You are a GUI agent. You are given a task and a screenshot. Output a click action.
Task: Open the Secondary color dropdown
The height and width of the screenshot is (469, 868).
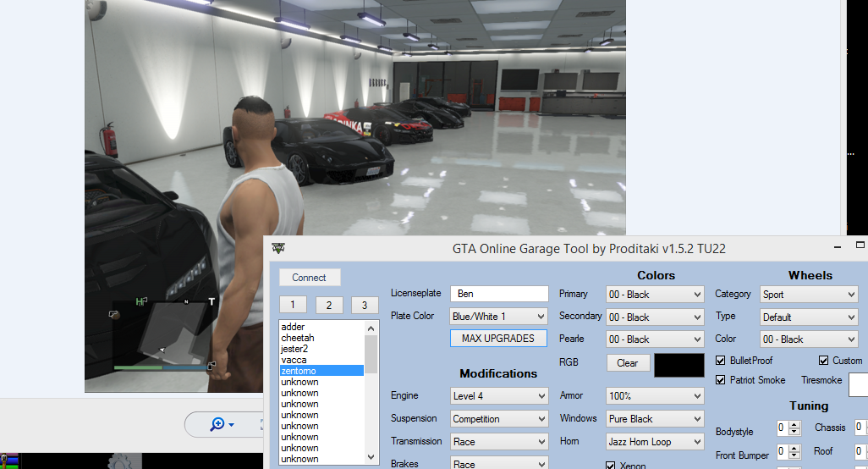pos(655,317)
